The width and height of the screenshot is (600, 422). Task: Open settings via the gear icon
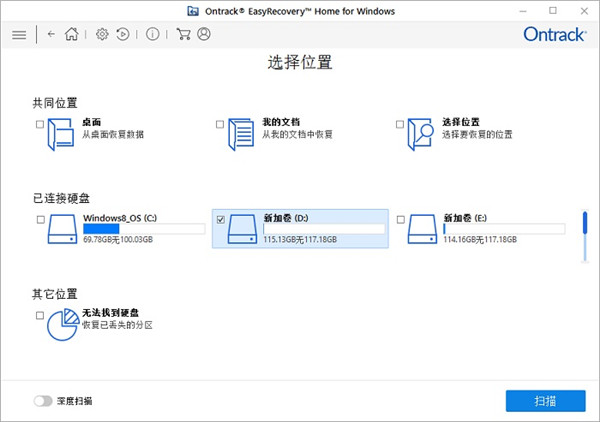click(x=102, y=34)
